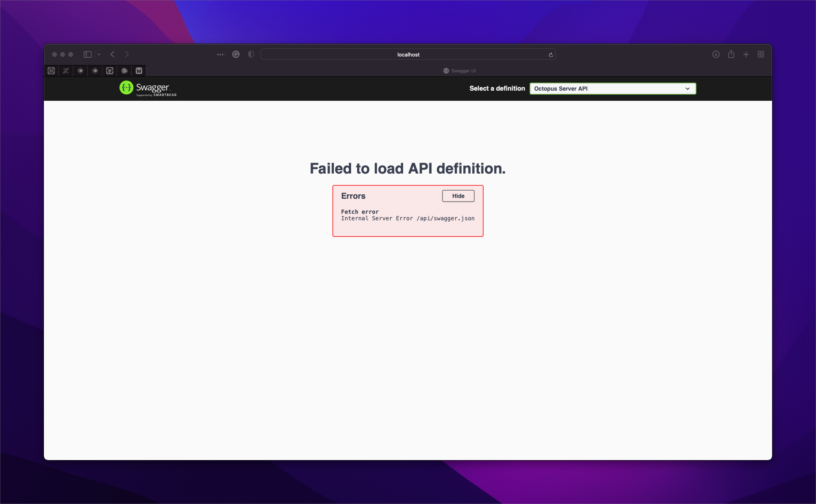The height and width of the screenshot is (504, 816).
Task: Open Safari downloads via the download arrow icon
Action: (716, 54)
